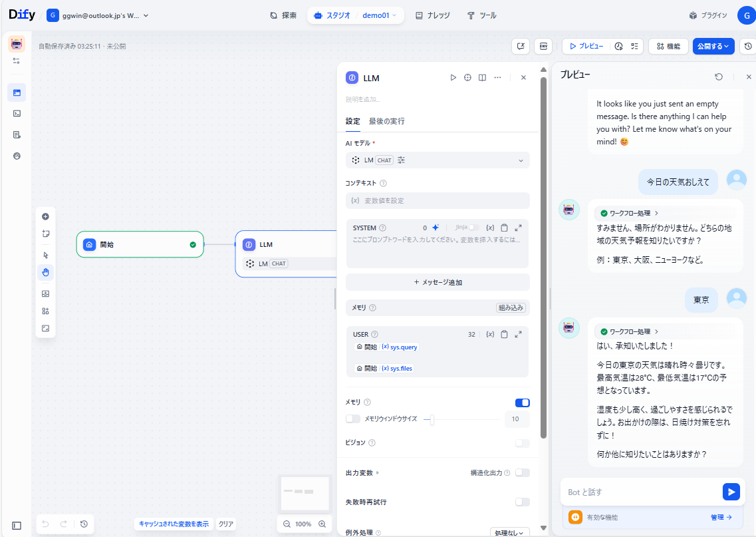
Task: Click the メッセージ追加 button
Action: [x=438, y=282]
